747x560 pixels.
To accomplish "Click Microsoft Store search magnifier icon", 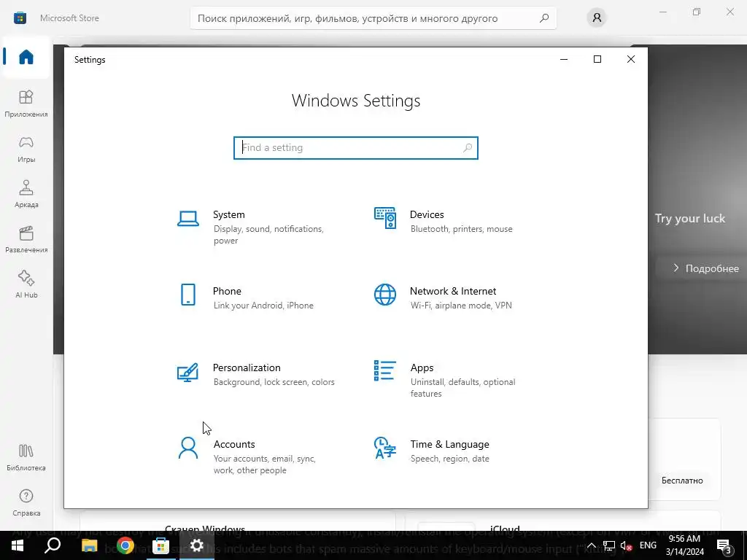I will tap(544, 18).
